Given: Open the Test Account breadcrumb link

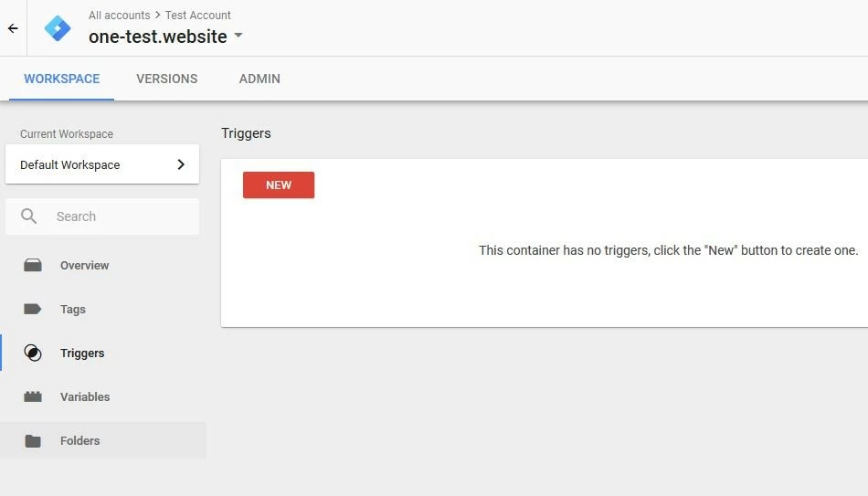Looking at the screenshot, I should point(198,16).
